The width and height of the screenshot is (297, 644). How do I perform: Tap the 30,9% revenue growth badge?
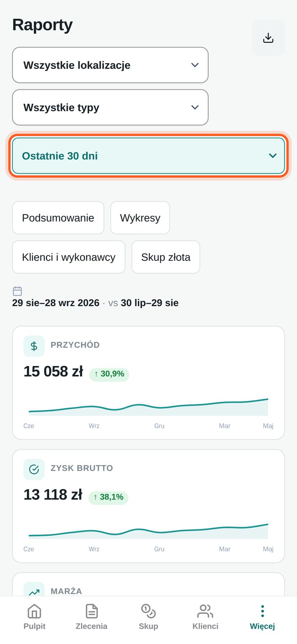point(109,374)
